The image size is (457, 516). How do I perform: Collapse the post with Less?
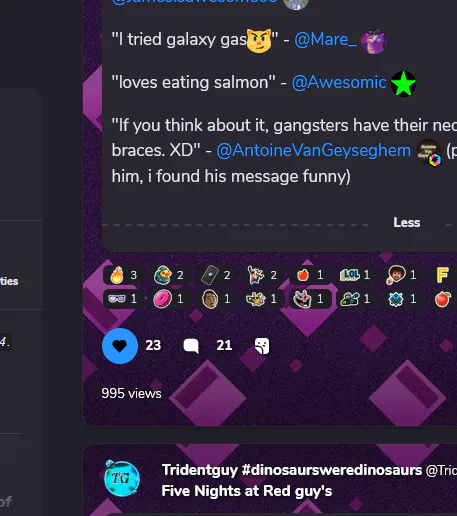pyautogui.click(x=406, y=222)
